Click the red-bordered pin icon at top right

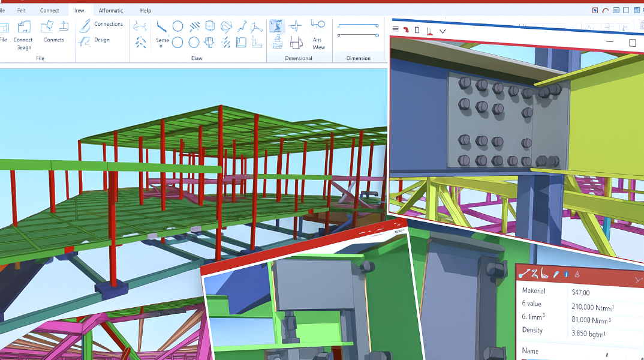pyautogui.click(x=595, y=10)
